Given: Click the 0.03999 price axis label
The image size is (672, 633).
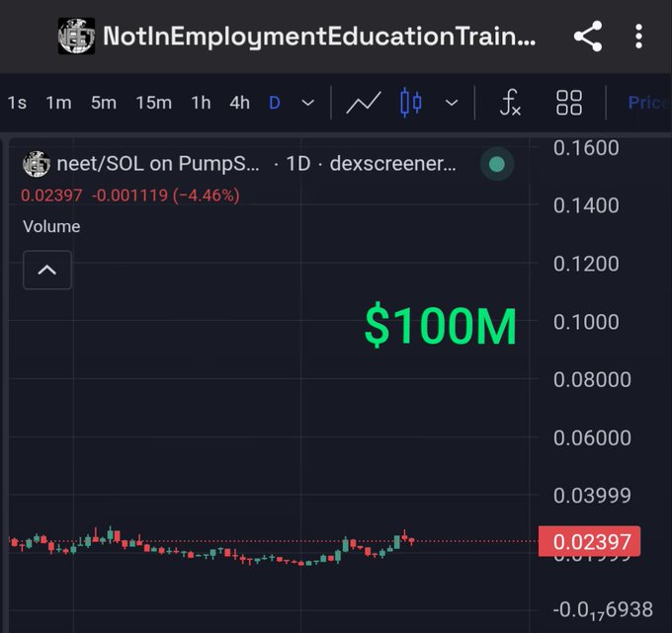Looking at the screenshot, I should [x=592, y=496].
